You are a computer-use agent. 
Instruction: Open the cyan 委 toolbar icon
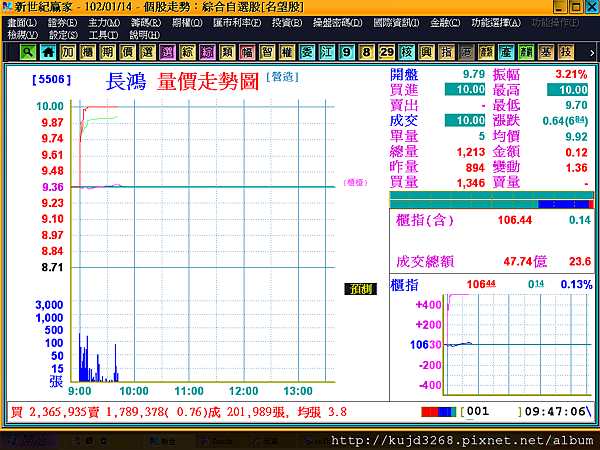(x=307, y=52)
